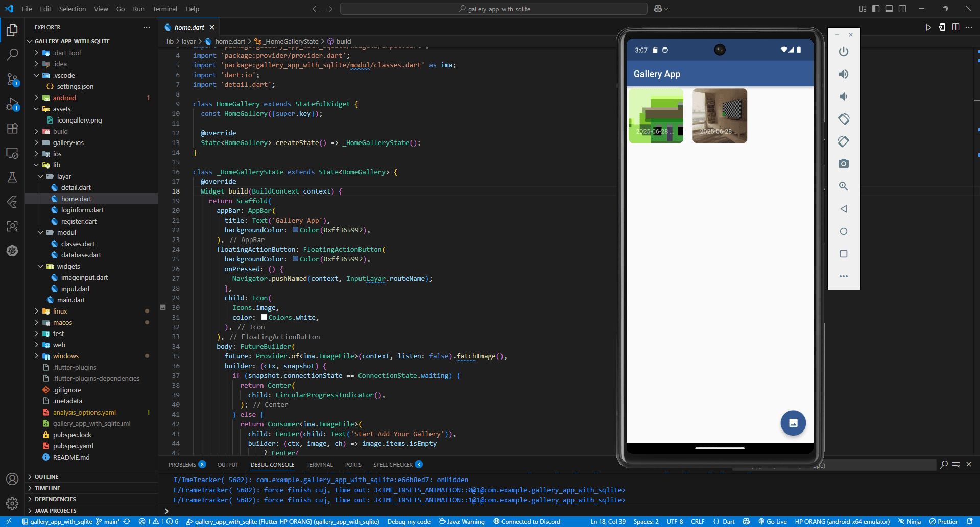Open database.dart in explorer

click(81, 255)
